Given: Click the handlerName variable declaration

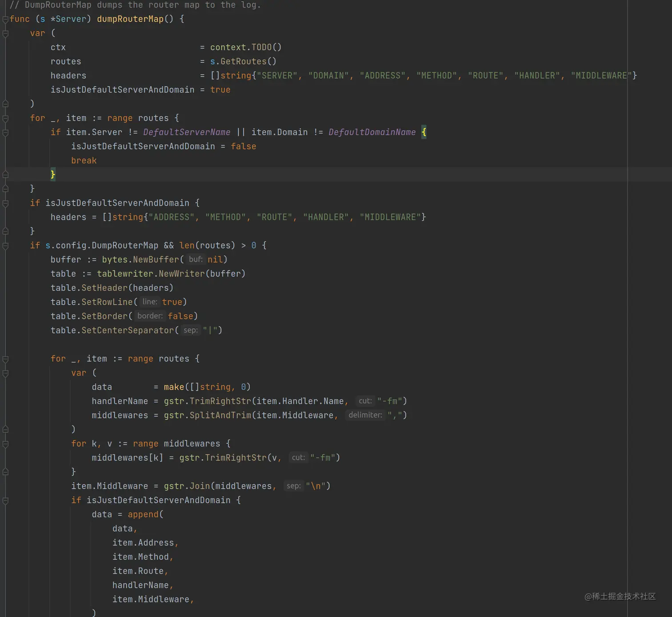Looking at the screenshot, I should click(x=120, y=402).
